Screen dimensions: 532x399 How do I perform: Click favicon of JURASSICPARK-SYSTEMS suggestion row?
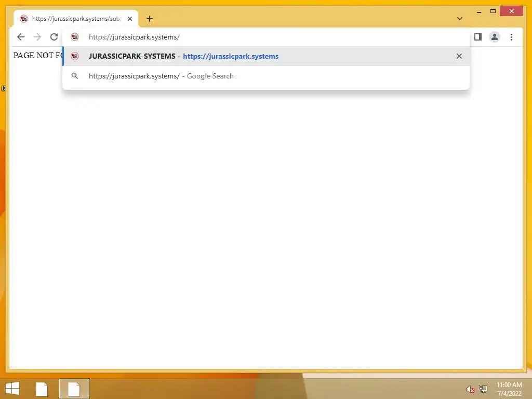[75, 56]
